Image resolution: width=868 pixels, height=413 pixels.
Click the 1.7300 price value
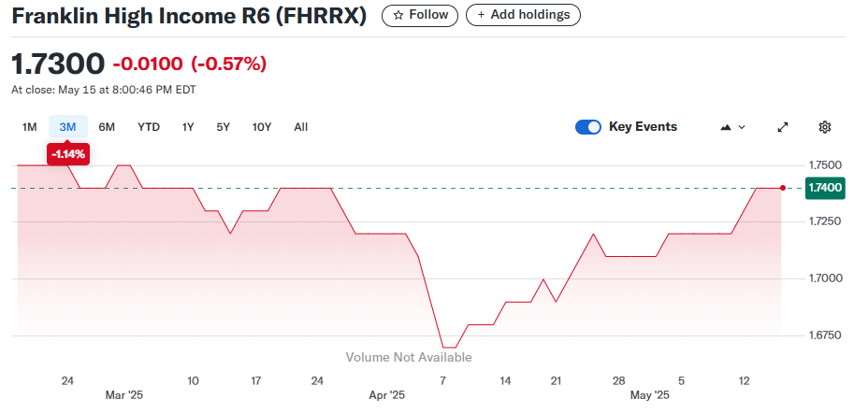58,64
